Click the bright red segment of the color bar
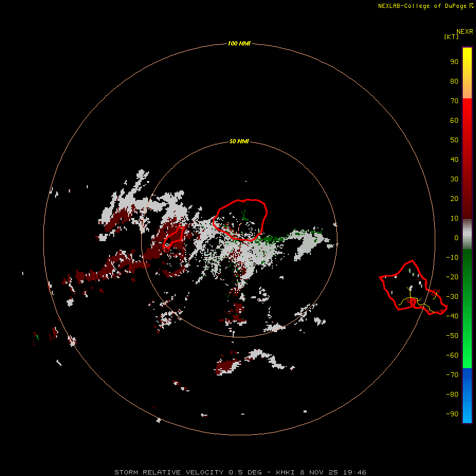Viewport: 476px width, 476px height. [467, 159]
